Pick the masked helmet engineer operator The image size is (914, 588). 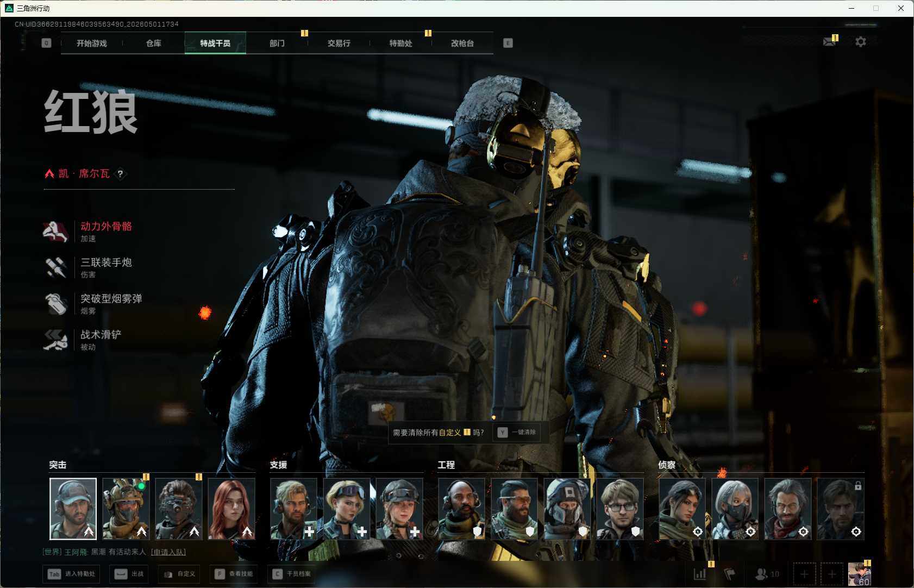click(567, 509)
